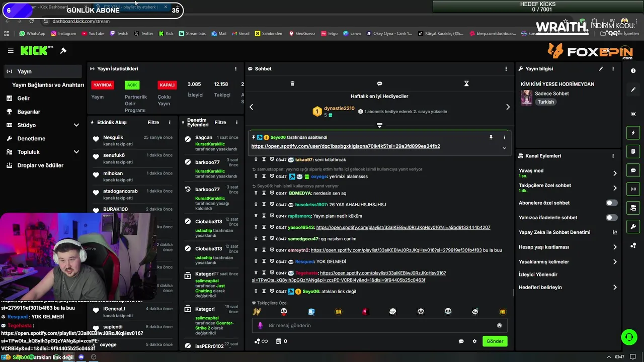Open Filtre in Etkinlik Akışı panel
Screen dimensions: 644x362
(153, 122)
